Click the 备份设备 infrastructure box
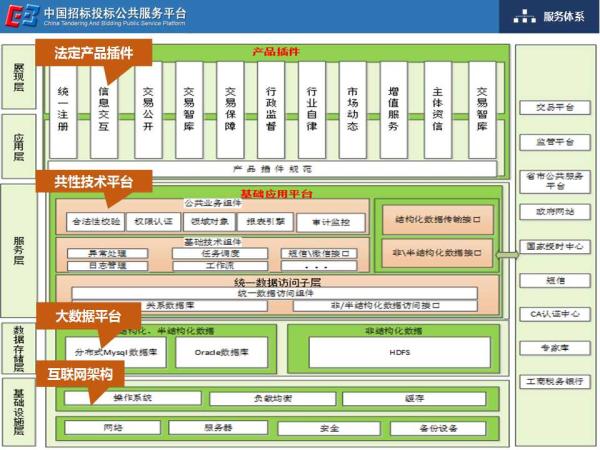Screen dimensions: 600x450 (x=438, y=428)
